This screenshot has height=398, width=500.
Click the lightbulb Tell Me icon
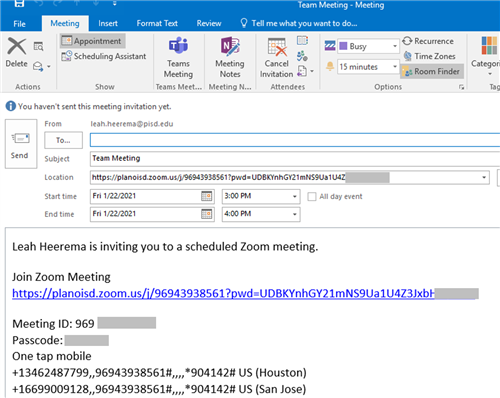244,23
